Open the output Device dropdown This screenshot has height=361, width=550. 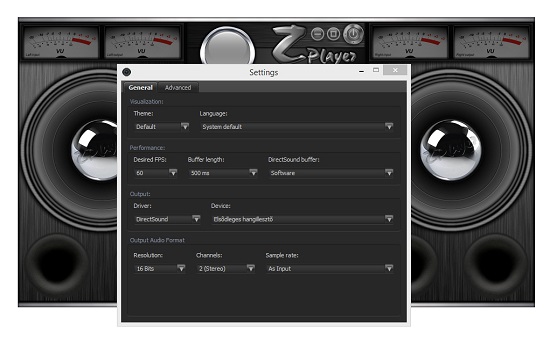(303, 219)
